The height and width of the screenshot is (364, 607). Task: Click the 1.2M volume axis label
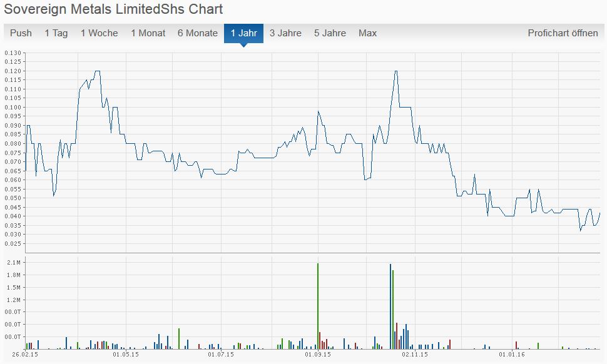14,300
